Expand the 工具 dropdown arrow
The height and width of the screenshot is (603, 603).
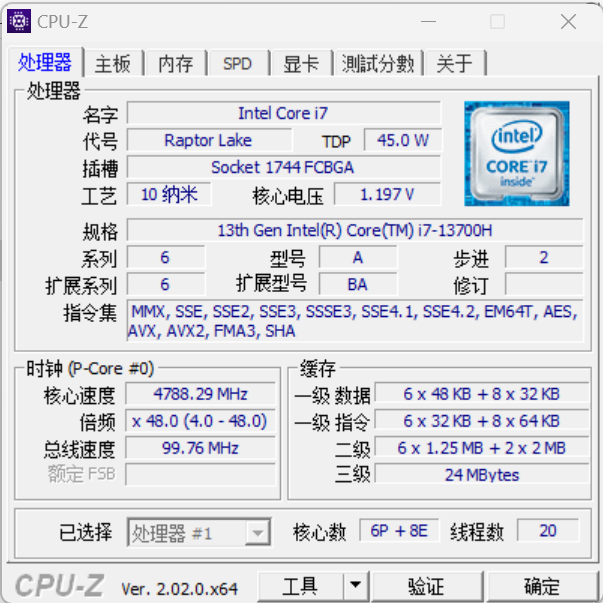point(356,586)
